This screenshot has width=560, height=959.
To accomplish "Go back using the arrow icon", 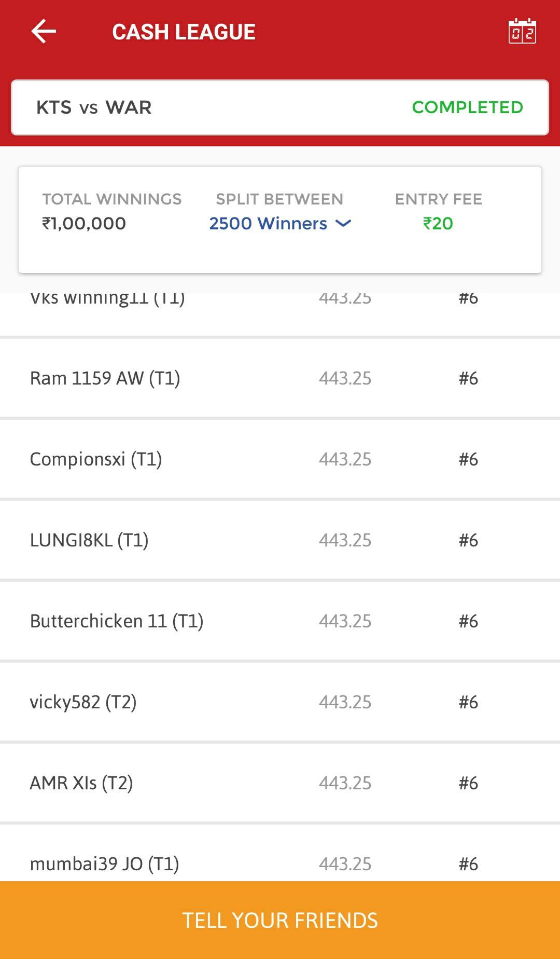I will click(44, 32).
